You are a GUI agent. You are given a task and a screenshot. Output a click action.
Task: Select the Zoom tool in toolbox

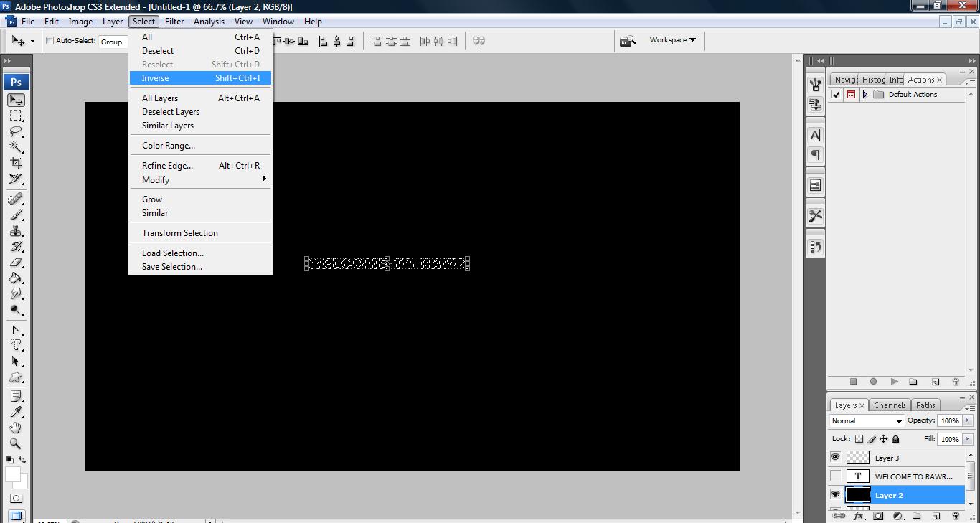coord(16,443)
